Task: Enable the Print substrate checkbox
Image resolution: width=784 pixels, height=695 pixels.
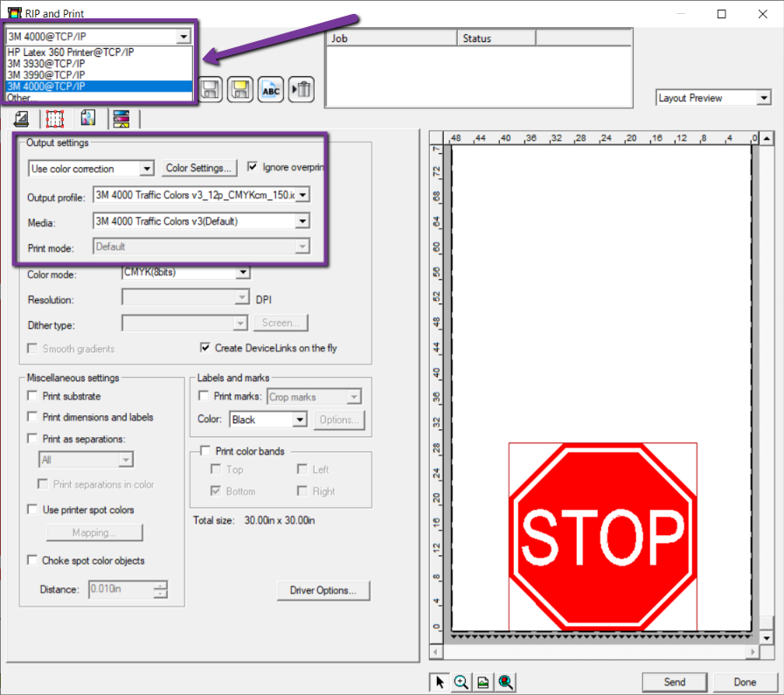Action: point(33,396)
